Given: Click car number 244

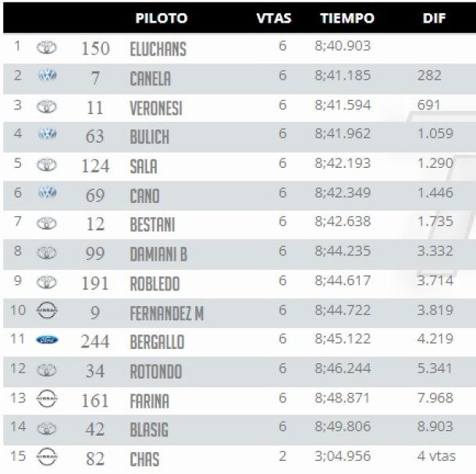Looking at the screenshot, I should 95,341.
